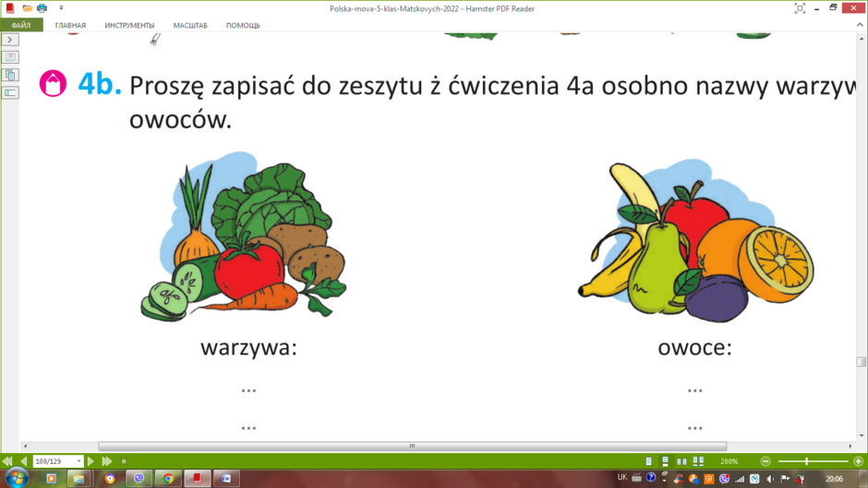Select continuous two-page view mode

coord(699,461)
